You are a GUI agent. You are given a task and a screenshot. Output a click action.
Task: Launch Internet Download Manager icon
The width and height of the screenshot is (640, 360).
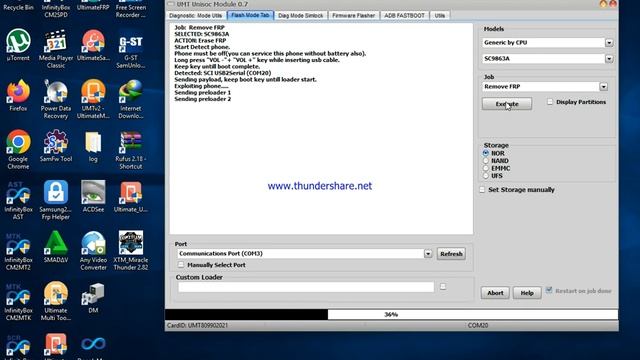[x=131, y=99]
